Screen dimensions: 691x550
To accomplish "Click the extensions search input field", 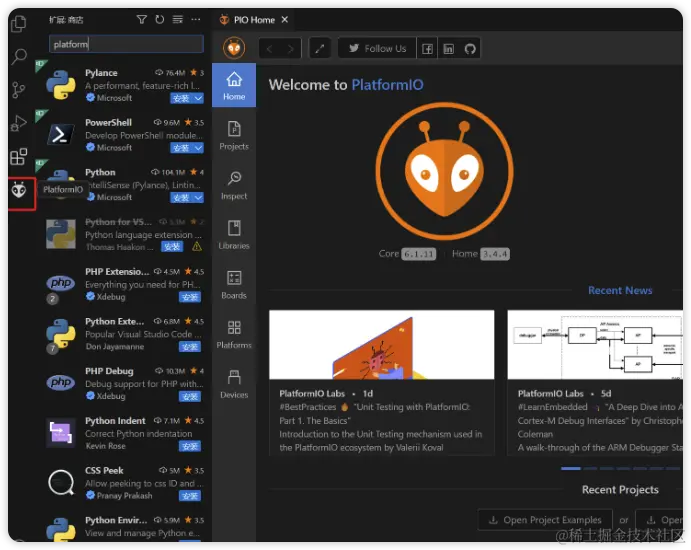I will point(126,44).
